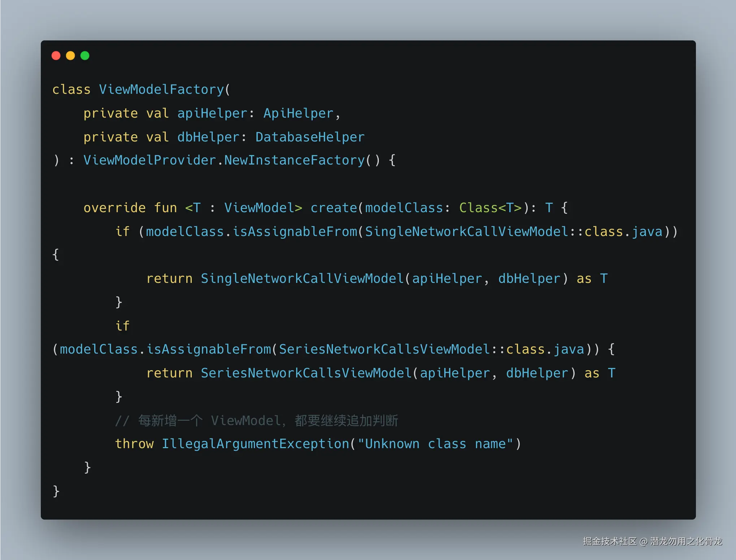Click the create function name
736x560 pixels.
334,208
